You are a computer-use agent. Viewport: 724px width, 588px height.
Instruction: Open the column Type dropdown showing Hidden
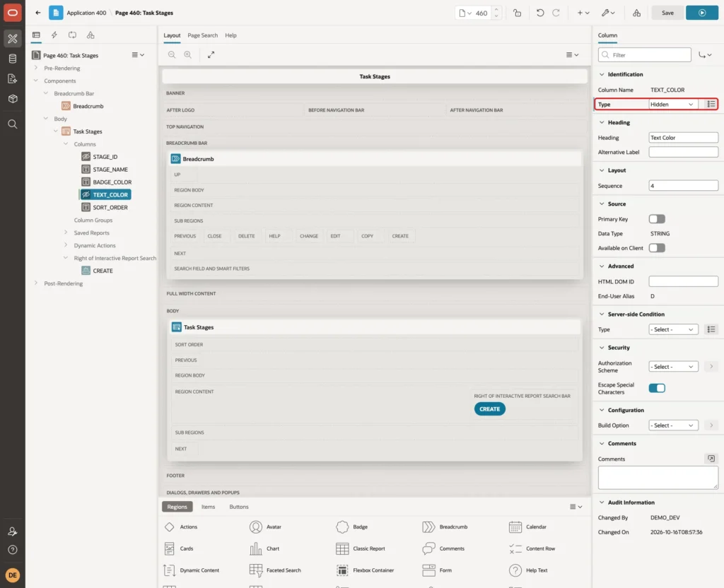[x=672, y=105]
